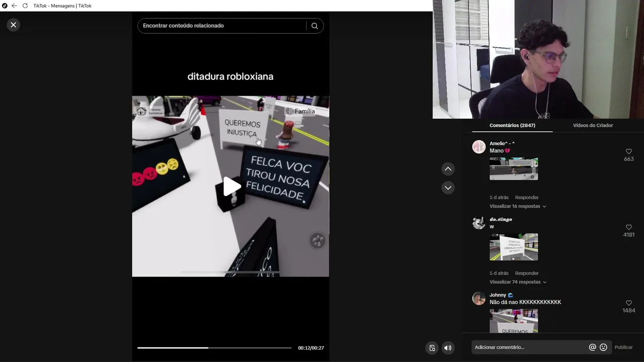
Task: Click the 00:12/00:27 time indicator
Action: [311, 348]
